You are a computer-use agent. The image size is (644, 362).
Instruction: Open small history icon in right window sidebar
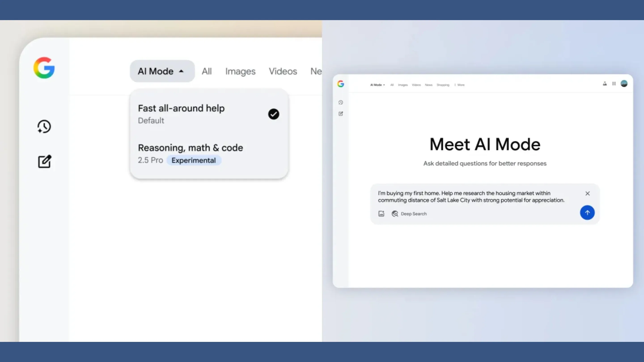pyautogui.click(x=341, y=102)
